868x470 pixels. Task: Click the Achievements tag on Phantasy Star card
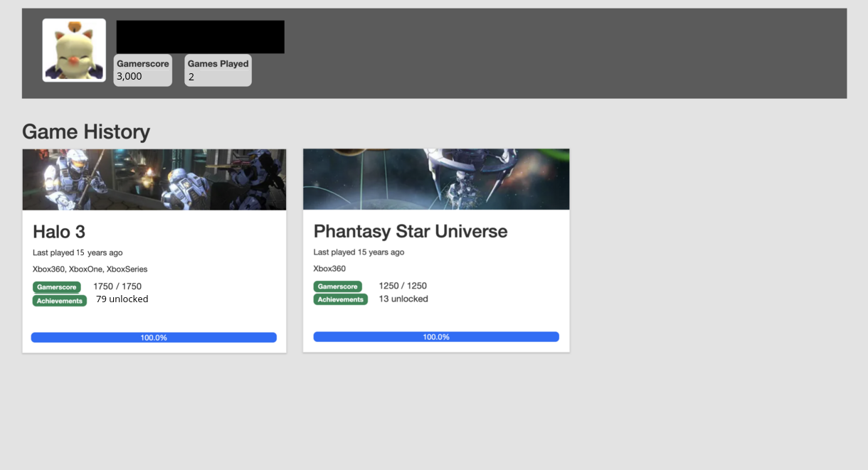point(341,299)
